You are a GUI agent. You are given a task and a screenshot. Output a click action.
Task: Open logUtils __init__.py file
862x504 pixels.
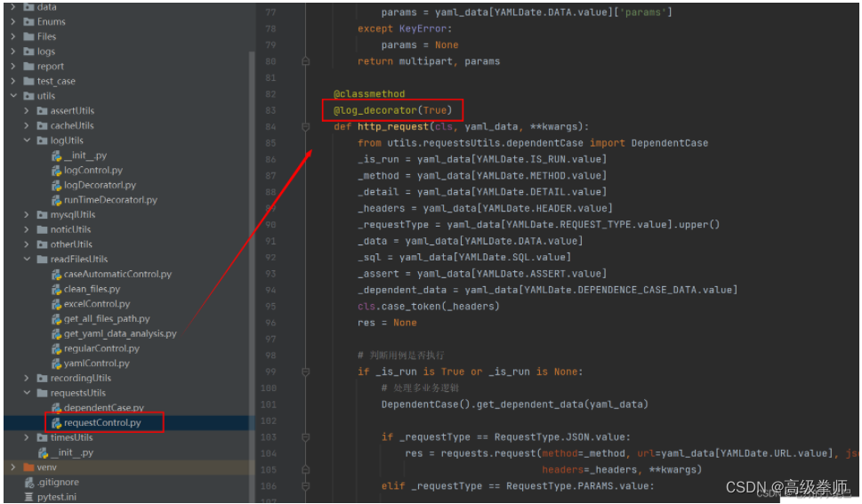point(85,156)
